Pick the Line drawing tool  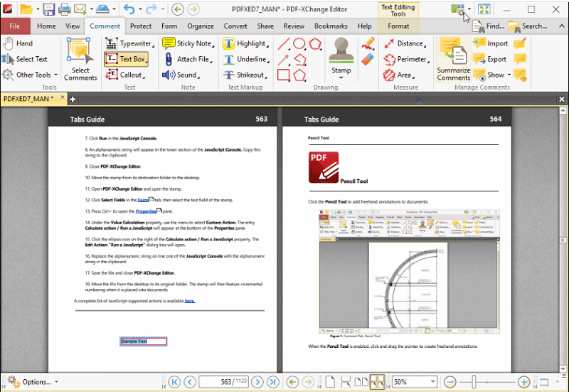pos(283,44)
